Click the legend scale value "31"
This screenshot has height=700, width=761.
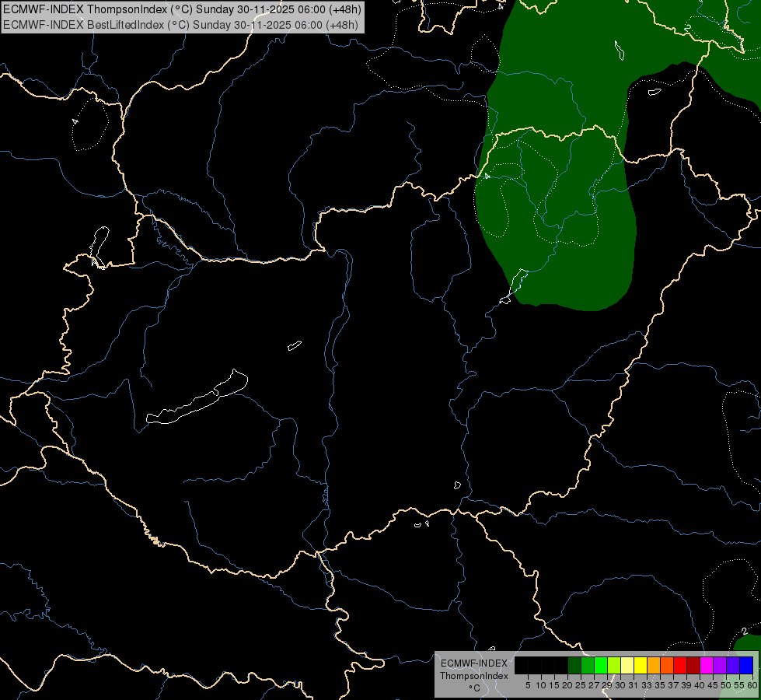[x=633, y=685]
